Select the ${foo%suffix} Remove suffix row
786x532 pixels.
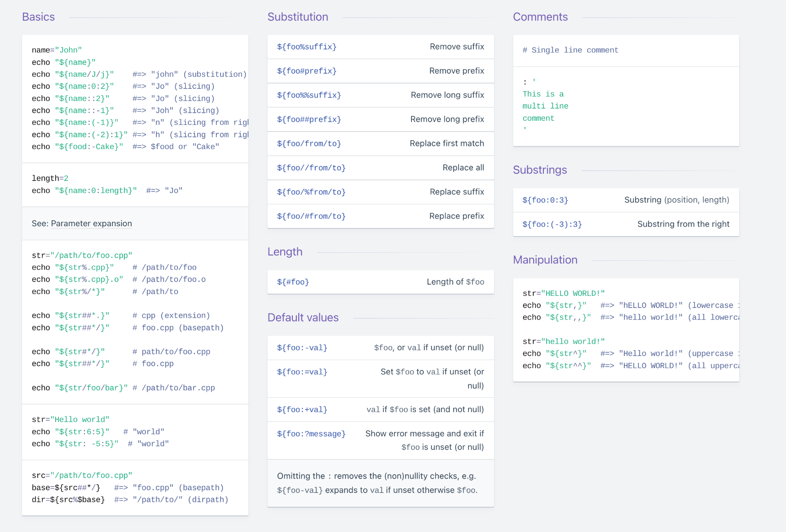(380, 47)
